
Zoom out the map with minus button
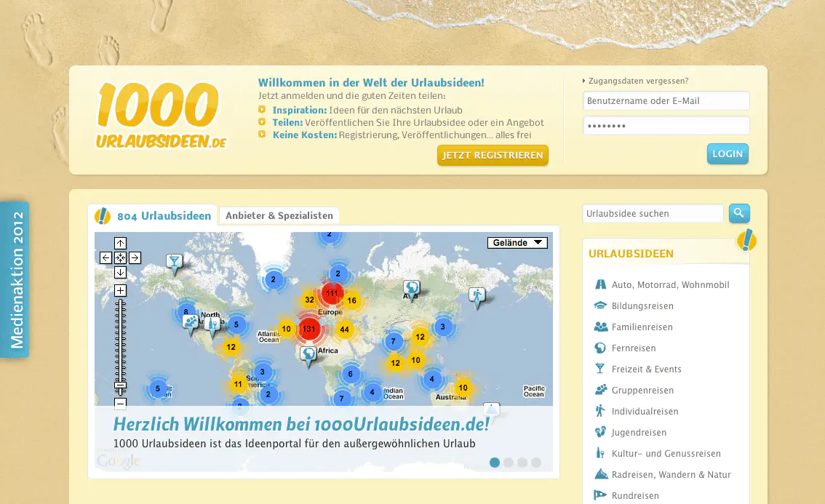point(120,404)
